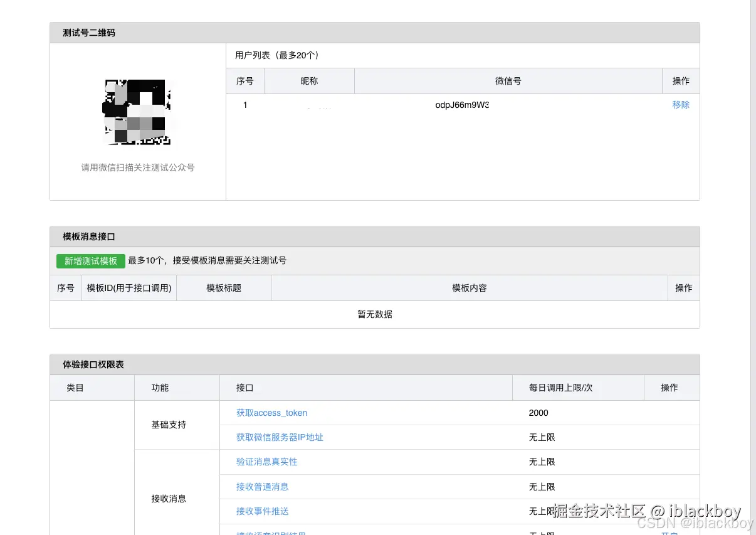Open the 获取access_token interface link
Image resolution: width=756 pixels, height=535 pixels.
271,413
